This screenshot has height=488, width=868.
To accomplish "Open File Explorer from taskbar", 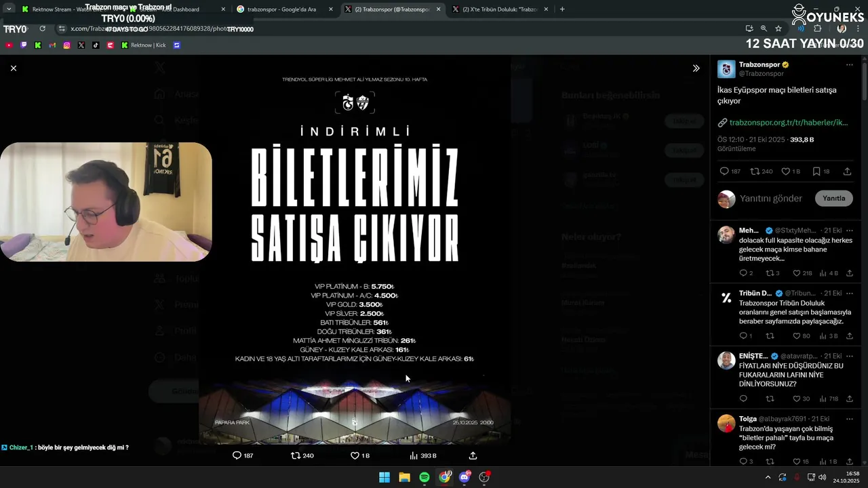I will pyautogui.click(x=404, y=477).
